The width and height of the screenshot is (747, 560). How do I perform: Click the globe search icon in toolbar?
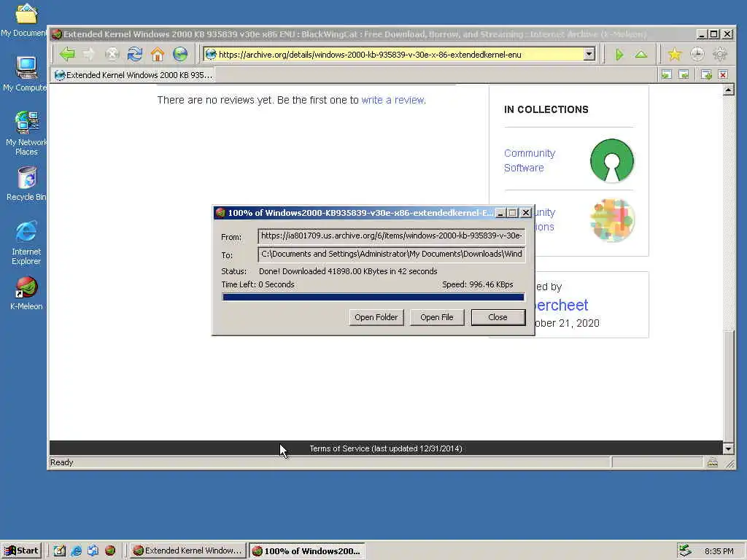(180, 54)
